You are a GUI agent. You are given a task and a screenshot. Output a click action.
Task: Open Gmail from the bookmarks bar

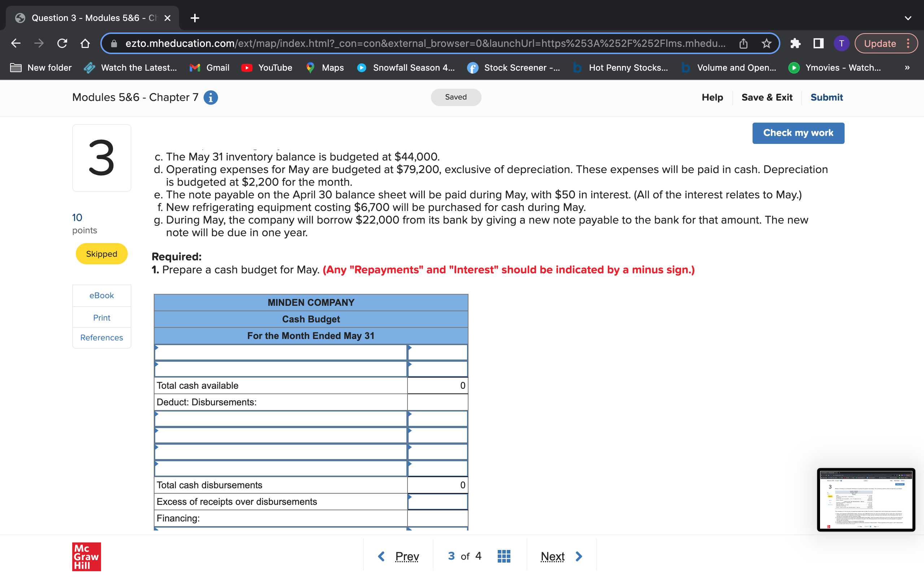coord(210,67)
